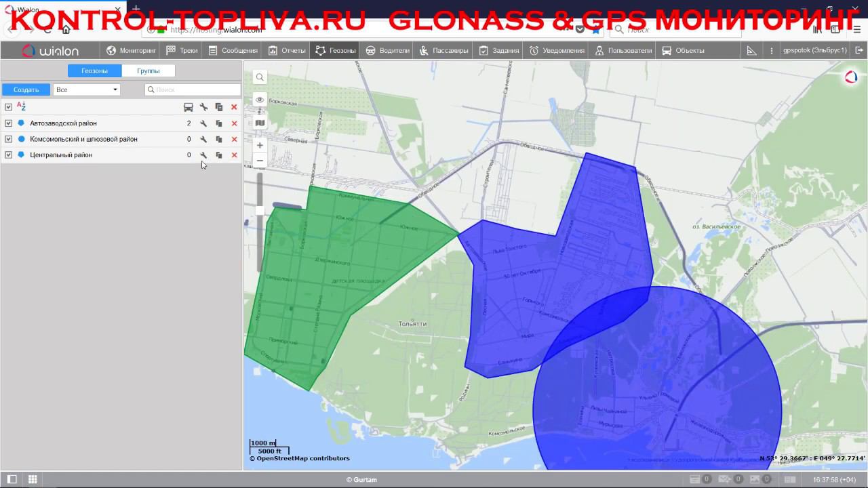Click the Создать button
The width and height of the screenshot is (868, 488).
[x=26, y=89]
